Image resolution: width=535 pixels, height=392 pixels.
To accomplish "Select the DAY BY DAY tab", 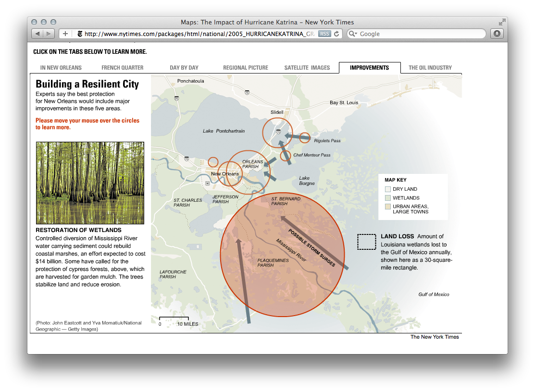I will [184, 68].
